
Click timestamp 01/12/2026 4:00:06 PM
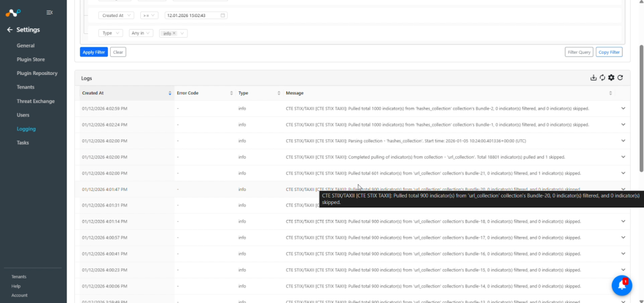(x=105, y=286)
